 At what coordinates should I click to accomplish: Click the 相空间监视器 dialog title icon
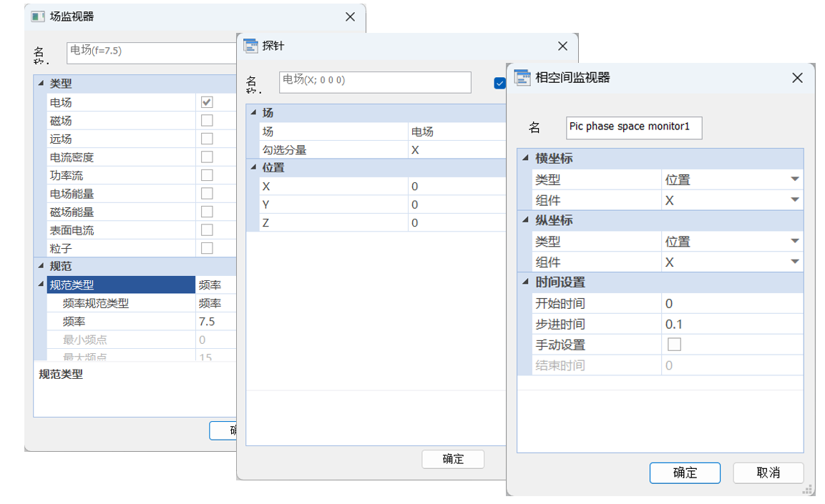(x=522, y=77)
